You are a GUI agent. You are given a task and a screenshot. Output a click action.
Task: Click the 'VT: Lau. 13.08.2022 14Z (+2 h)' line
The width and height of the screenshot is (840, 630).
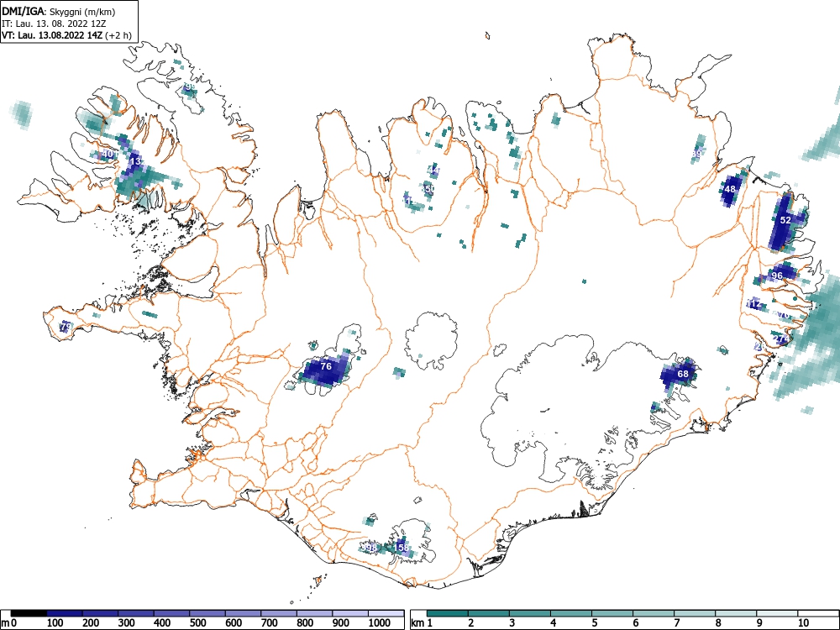(x=66, y=35)
